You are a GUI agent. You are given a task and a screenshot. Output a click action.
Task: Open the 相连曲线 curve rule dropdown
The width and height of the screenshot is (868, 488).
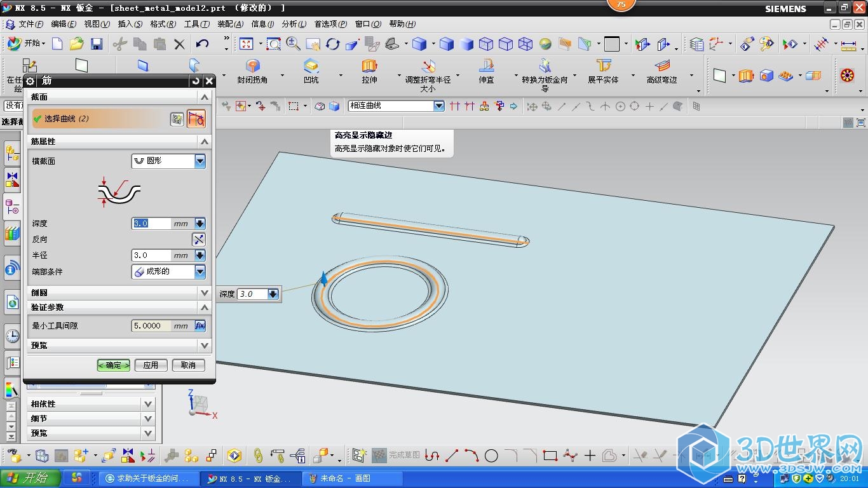[439, 106]
